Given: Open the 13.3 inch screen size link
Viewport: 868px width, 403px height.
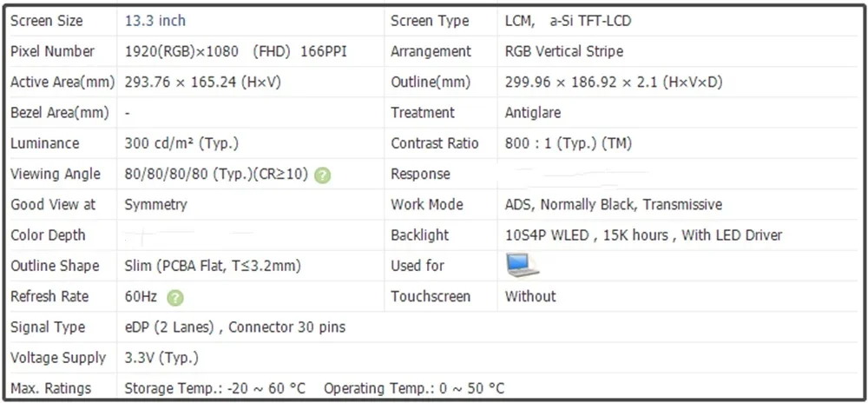Looking at the screenshot, I should click(x=155, y=21).
